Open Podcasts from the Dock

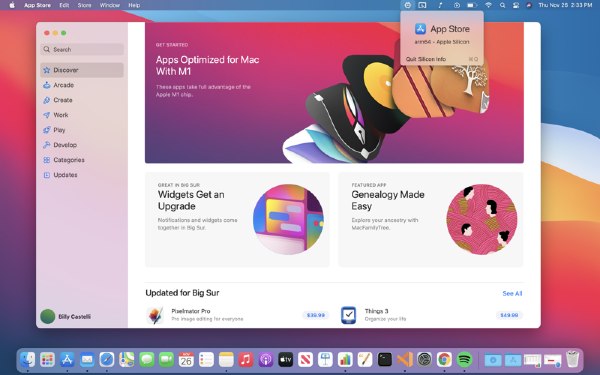click(x=266, y=359)
